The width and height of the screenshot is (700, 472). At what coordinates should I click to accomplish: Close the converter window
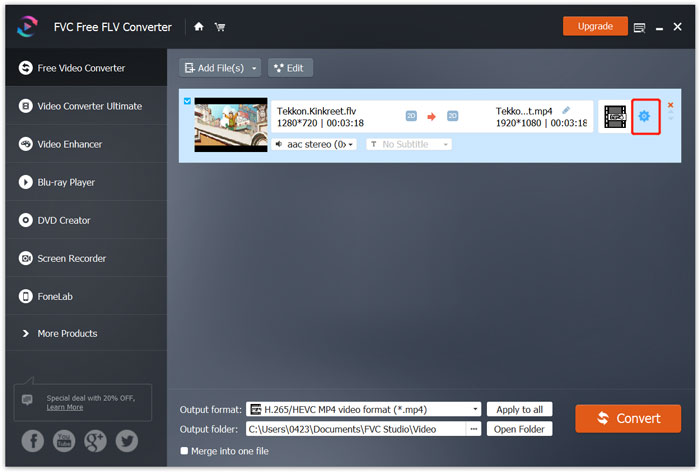pos(677,27)
